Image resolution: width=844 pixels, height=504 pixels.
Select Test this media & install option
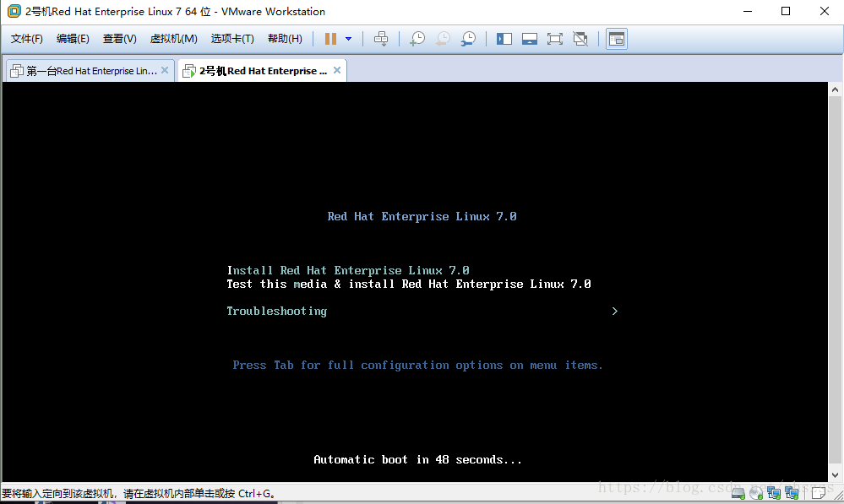coord(409,284)
